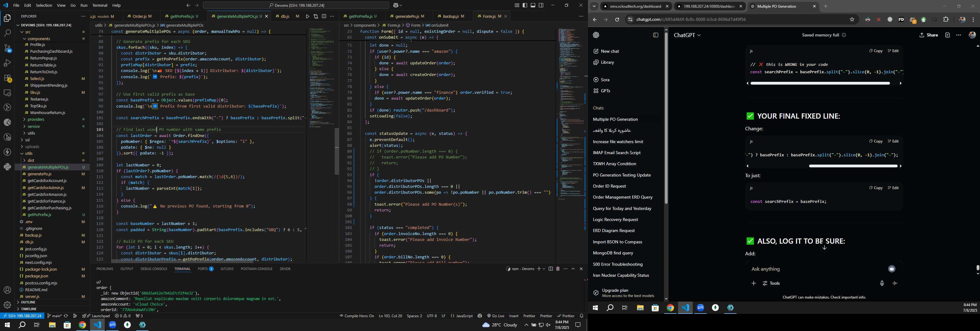This screenshot has height=331, width=980.
Task: Open the Search view in VS Code activity bar
Action: (x=7, y=33)
